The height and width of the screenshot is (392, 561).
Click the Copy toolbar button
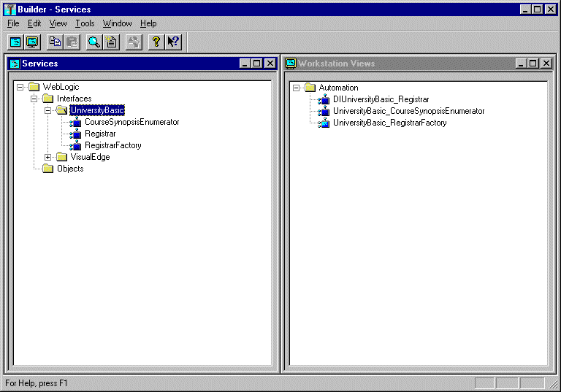click(55, 42)
